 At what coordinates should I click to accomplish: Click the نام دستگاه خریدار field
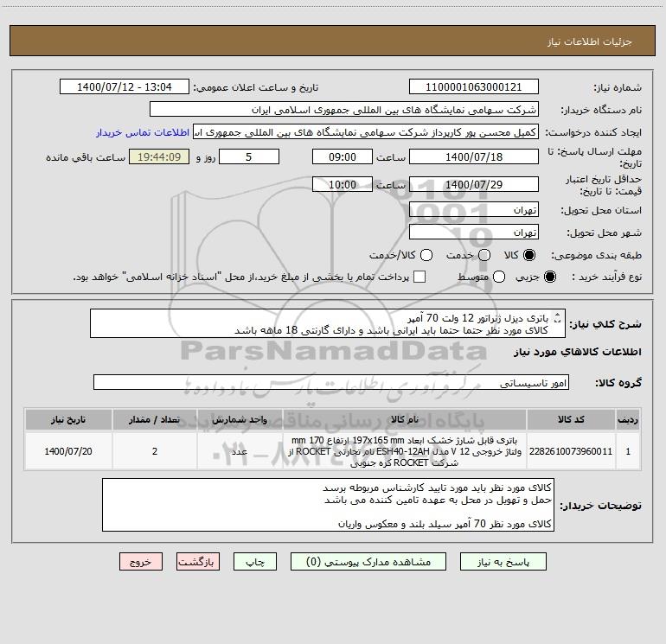click(344, 110)
